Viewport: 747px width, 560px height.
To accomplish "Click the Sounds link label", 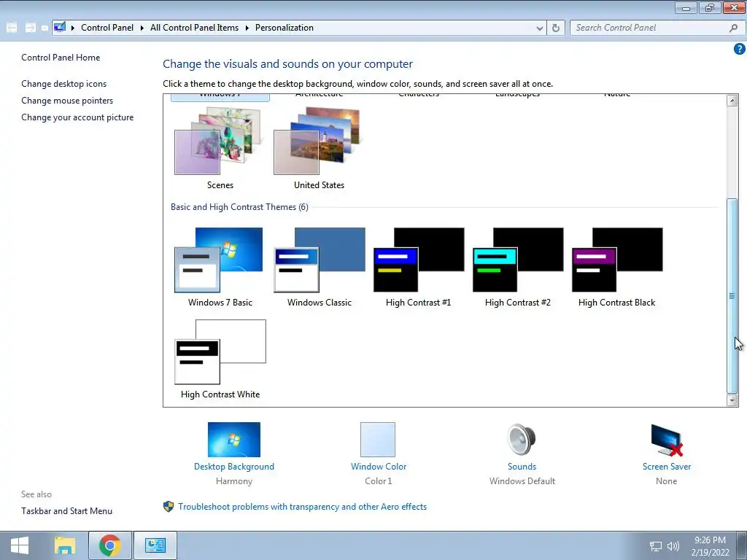I will click(x=522, y=467).
